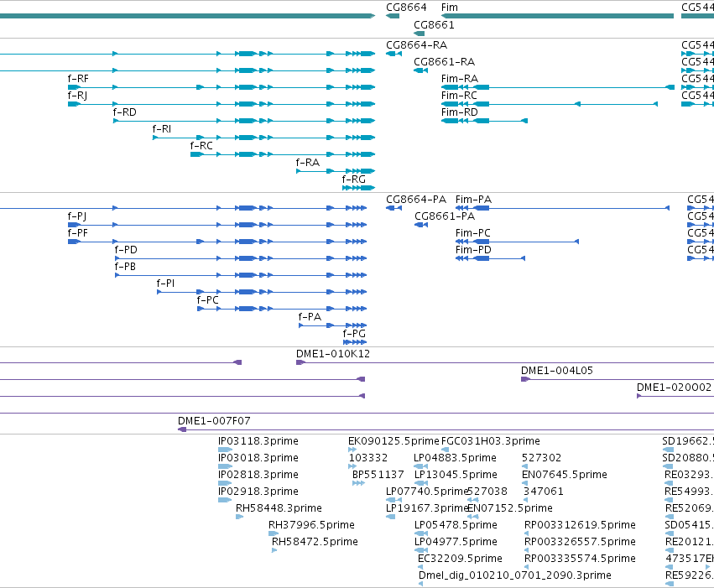Open the BP551137 feature
The width and height of the screenshot is (714, 588).
(x=358, y=483)
